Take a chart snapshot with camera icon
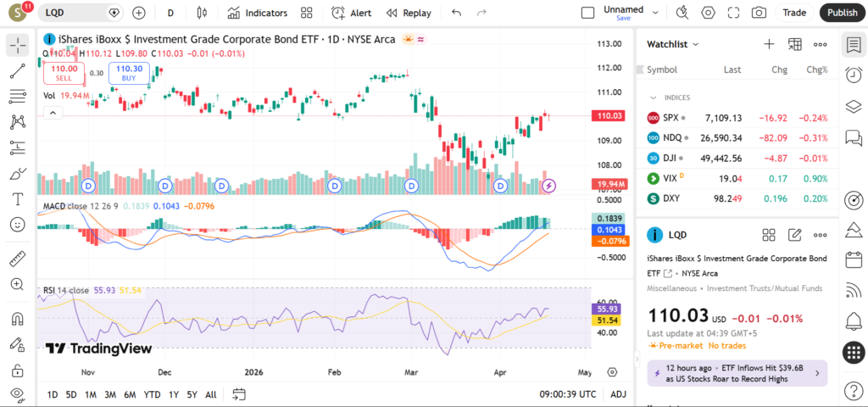 point(759,13)
